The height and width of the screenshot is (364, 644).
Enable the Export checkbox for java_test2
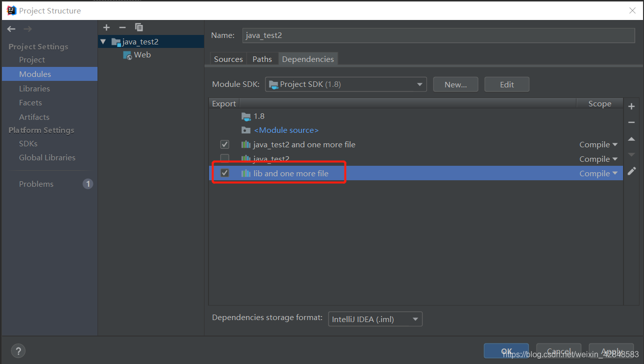coord(224,158)
